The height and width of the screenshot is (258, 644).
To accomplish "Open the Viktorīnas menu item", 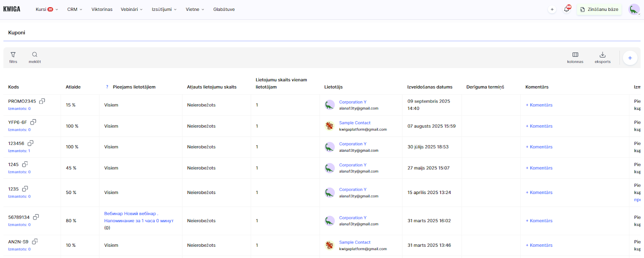I will [102, 9].
